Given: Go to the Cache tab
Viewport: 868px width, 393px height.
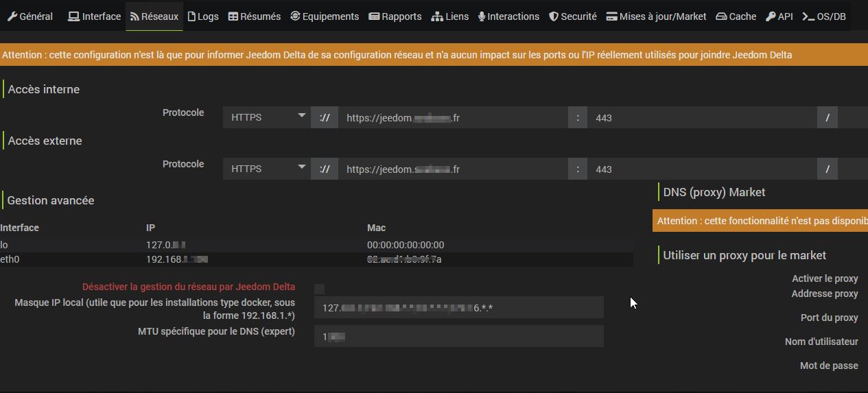Looking at the screenshot, I should [x=736, y=16].
